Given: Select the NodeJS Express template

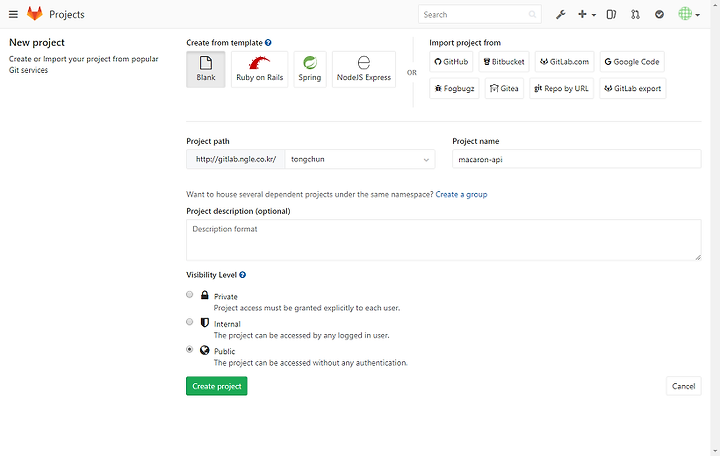Looking at the screenshot, I should point(364,69).
